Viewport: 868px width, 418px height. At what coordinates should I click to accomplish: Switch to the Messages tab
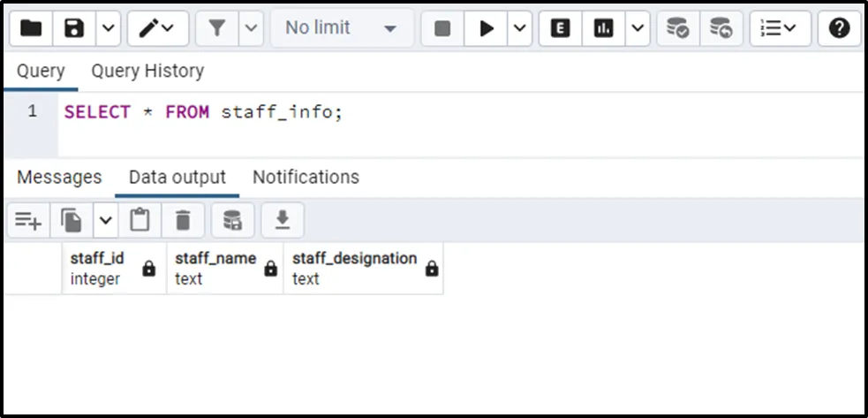tap(59, 177)
